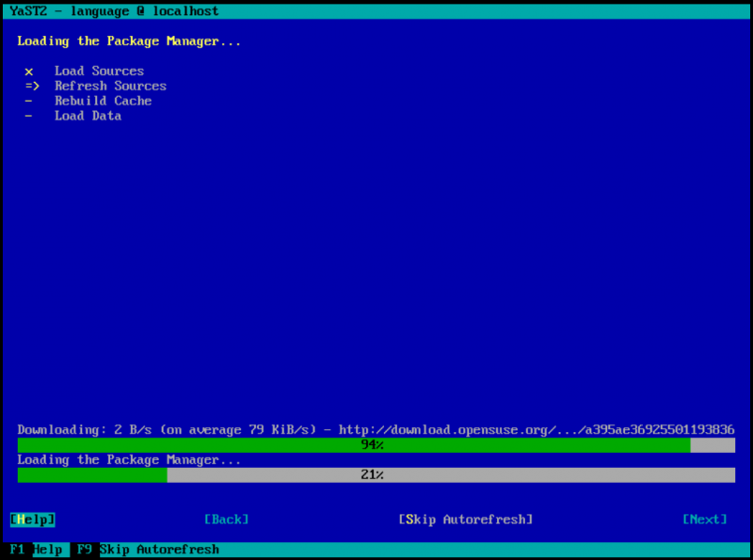Click the F1 key label in footer
This screenshot has height=560, width=753.
[17, 550]
